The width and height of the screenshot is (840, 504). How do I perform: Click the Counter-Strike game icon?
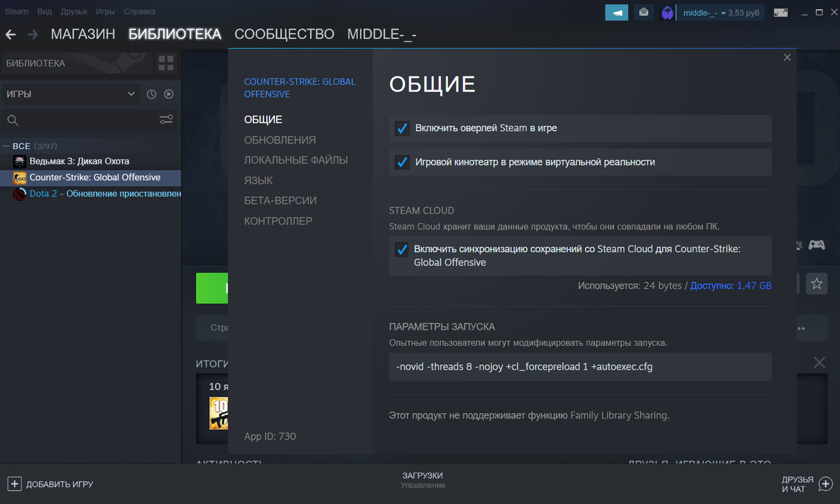point(20,178)
